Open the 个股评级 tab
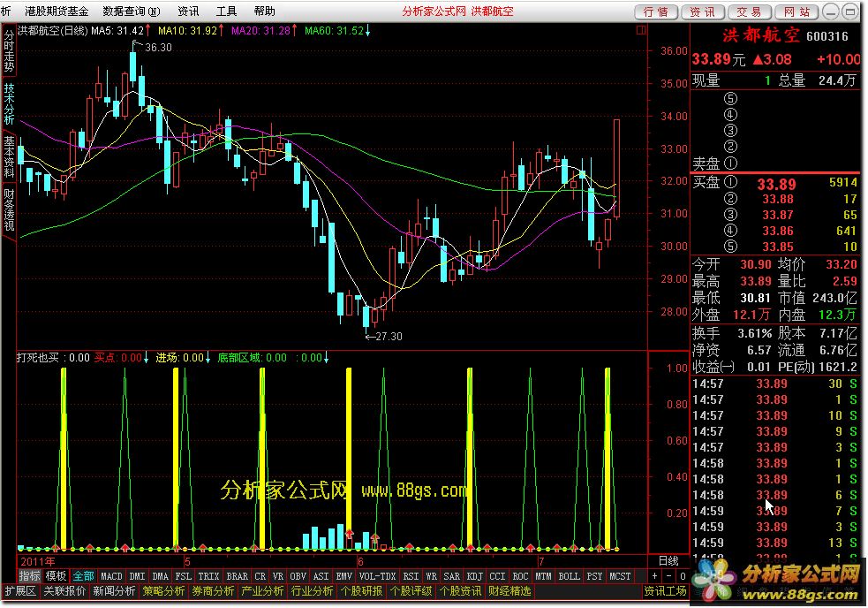868x608 pixels. 411,591
